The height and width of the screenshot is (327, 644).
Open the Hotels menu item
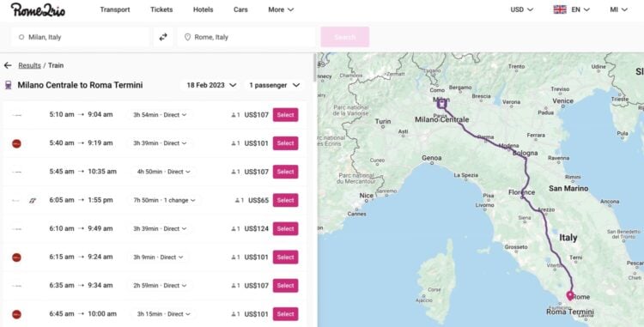(x=203, y=9)
